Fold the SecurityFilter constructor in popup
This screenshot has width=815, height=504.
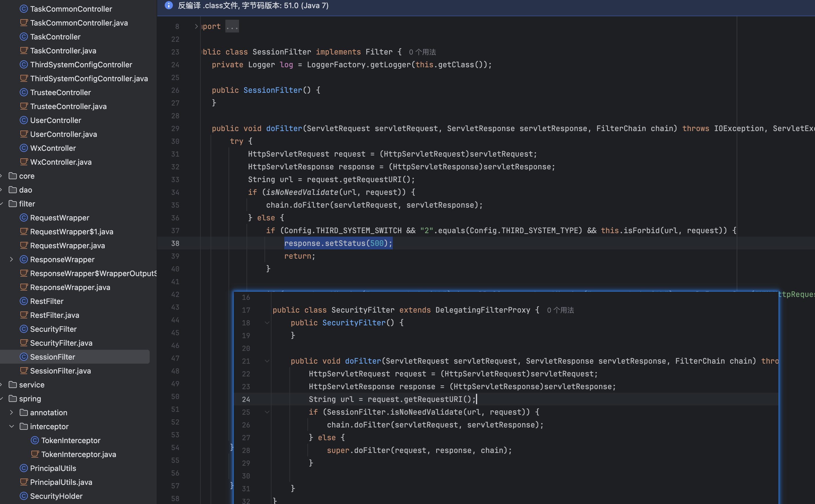267,323
